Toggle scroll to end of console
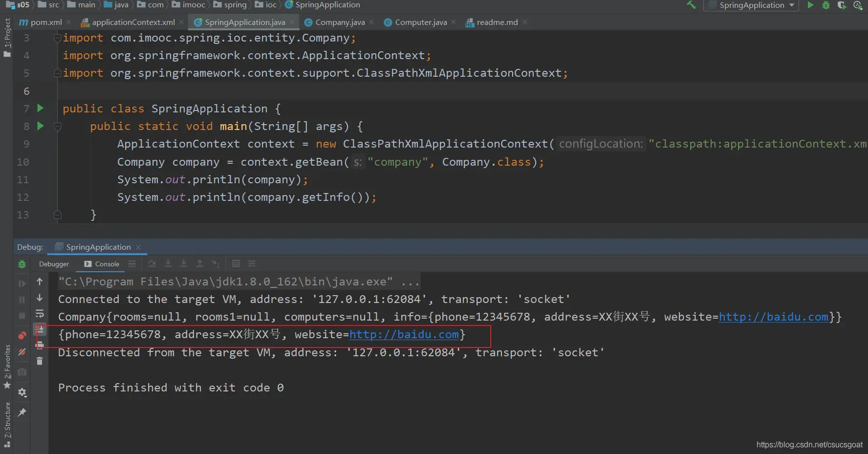 [x=40, y=330]
